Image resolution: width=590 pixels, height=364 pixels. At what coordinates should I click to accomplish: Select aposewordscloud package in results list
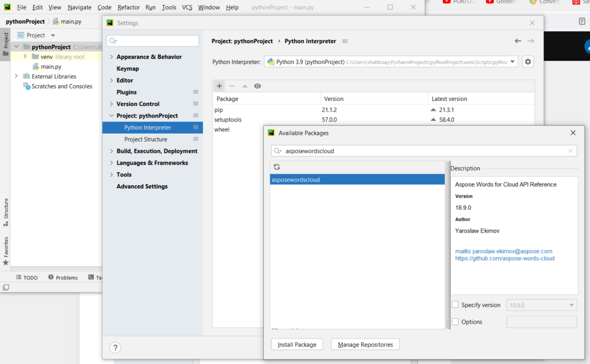point(357,180)
